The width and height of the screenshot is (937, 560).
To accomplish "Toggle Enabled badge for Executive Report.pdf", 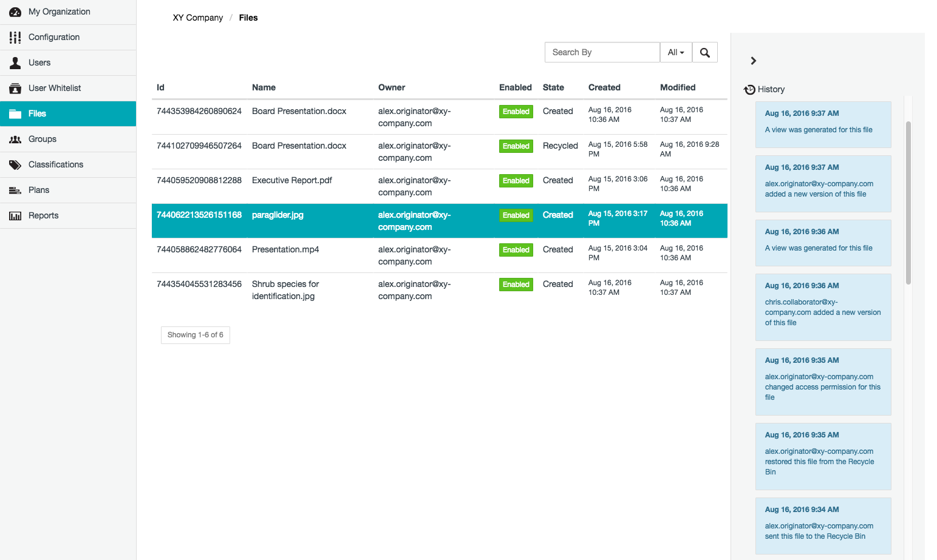I will (516, 181).
